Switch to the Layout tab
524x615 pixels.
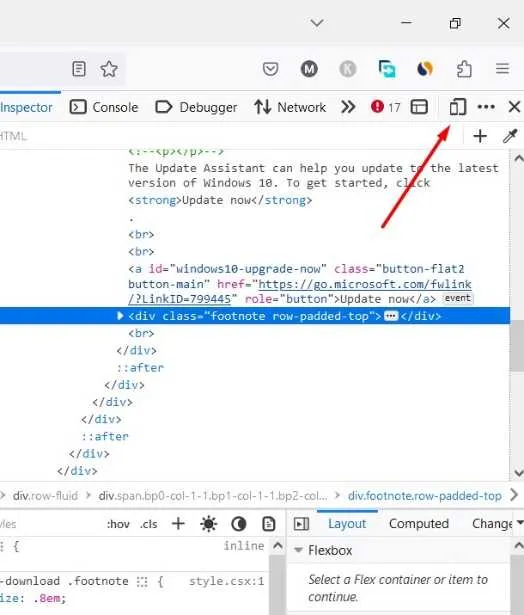347,524
